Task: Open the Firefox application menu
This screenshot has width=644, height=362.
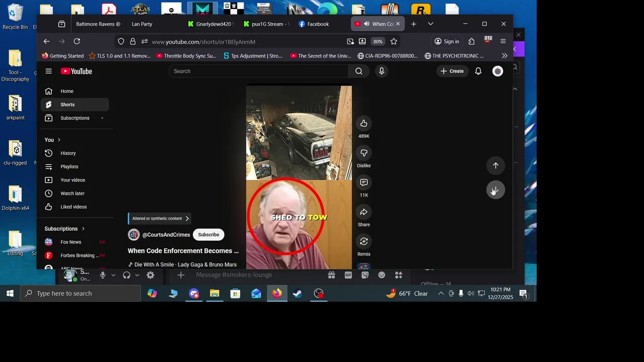Action: coord(503,41)
